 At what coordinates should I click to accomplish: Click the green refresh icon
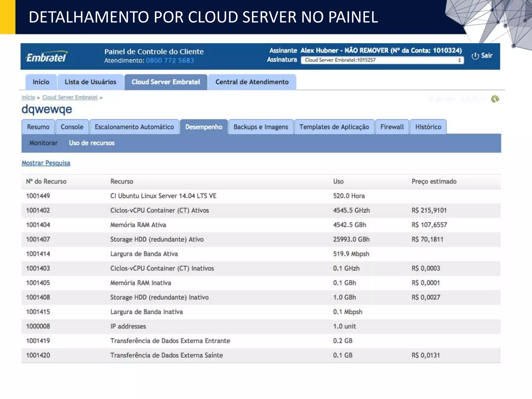coord(495,99)
